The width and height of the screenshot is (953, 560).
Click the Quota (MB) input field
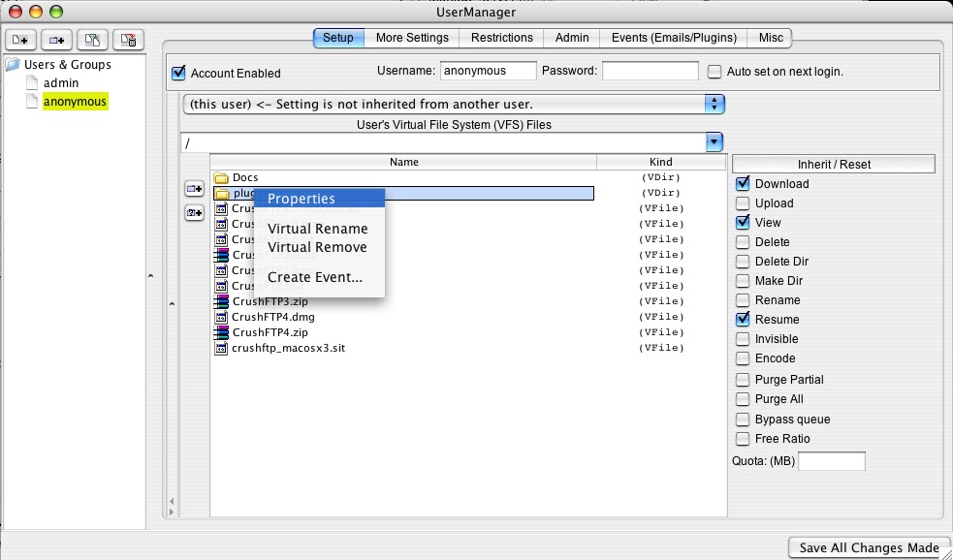[x=831, y=461]
